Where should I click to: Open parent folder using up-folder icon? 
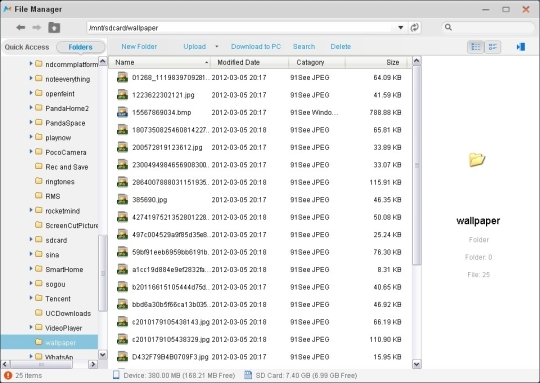click(x=54, y=28)
